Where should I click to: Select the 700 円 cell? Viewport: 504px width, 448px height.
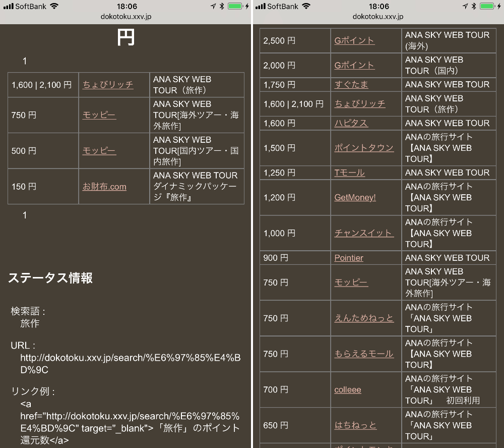click(295, 389)
